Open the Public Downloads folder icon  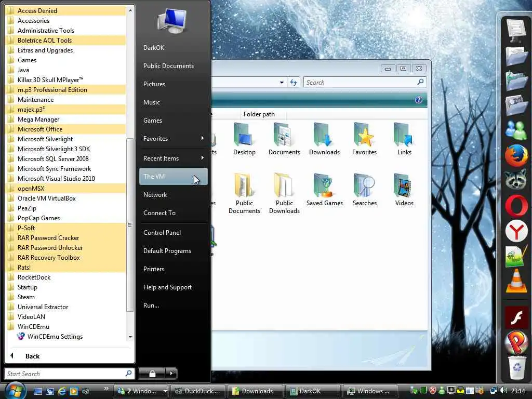point(284,193)
